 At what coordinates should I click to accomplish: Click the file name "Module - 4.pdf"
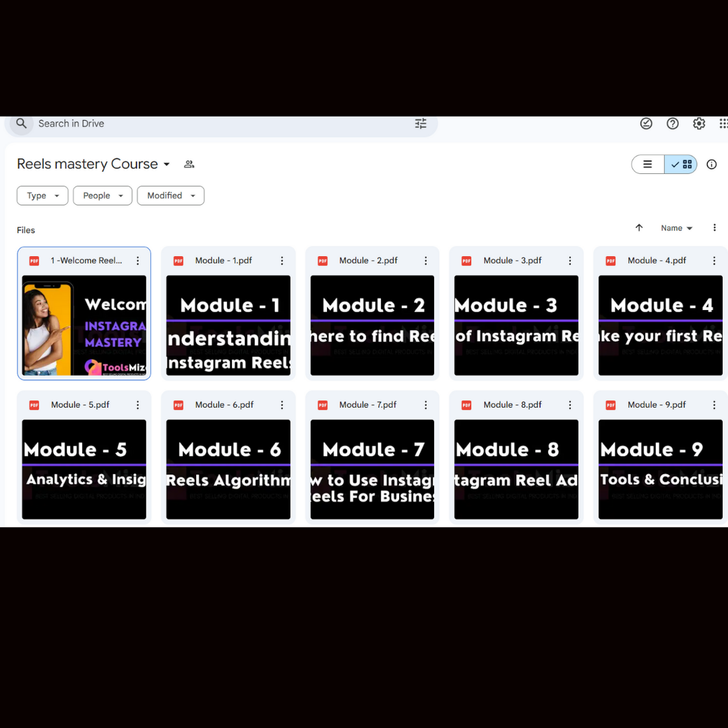pos(657,261)
